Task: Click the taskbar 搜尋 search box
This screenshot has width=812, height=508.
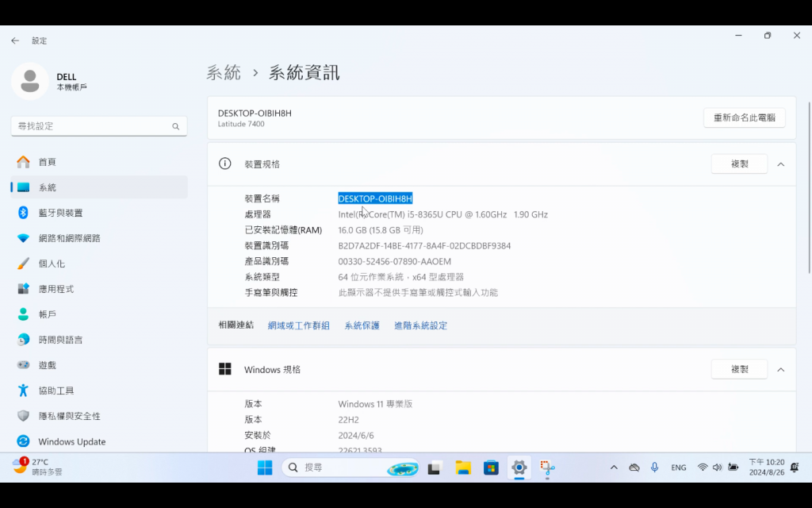Action: [350, 468]
